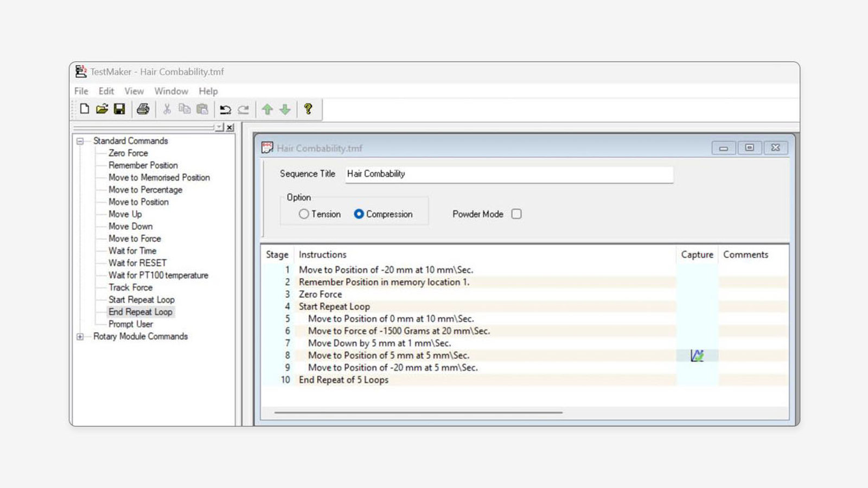Screen dimensions: 868x488
Task: Create a new test file
Action: [x=84, y=109]
